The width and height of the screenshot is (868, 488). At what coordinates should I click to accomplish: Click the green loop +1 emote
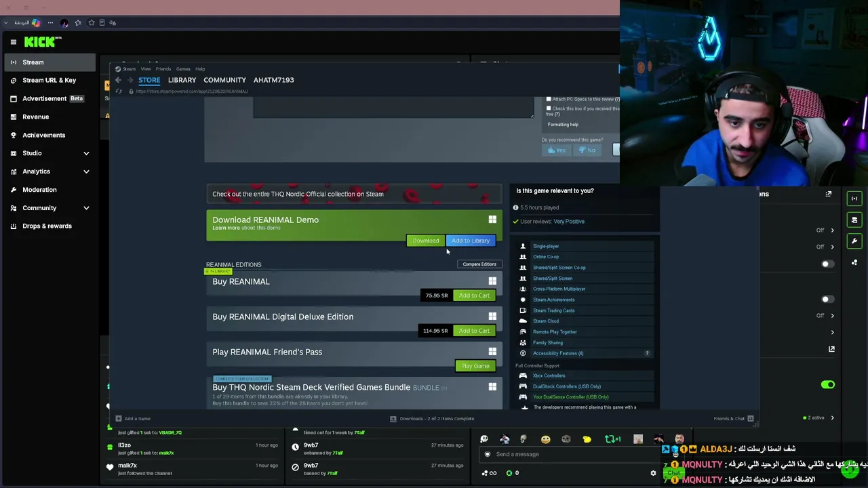tap(612, 439)
